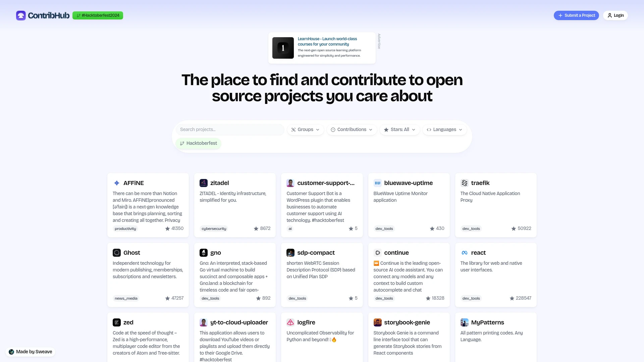Select the search projects input field
644x362 pixels.
[x=230, y=129]
